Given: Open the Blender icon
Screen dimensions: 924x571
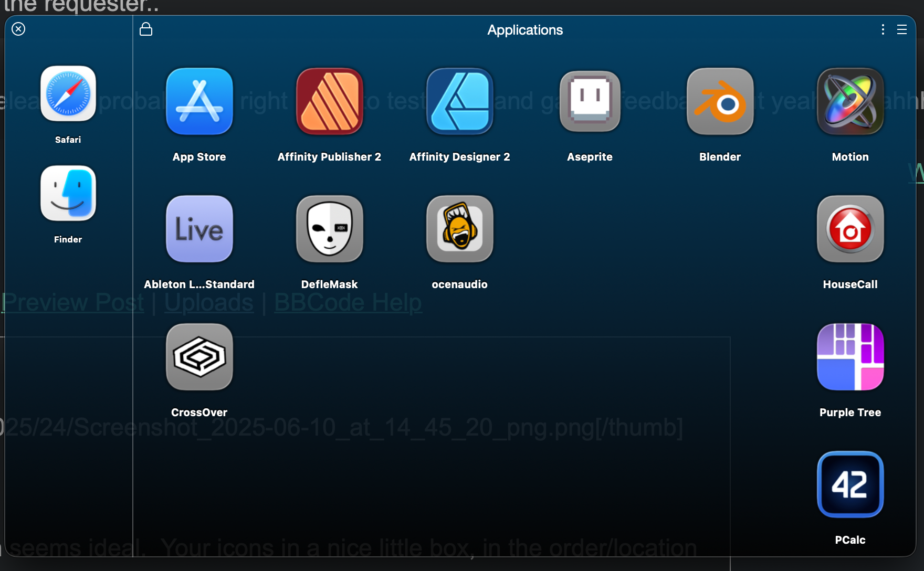Looking at the screenshot, I should 720,101.
